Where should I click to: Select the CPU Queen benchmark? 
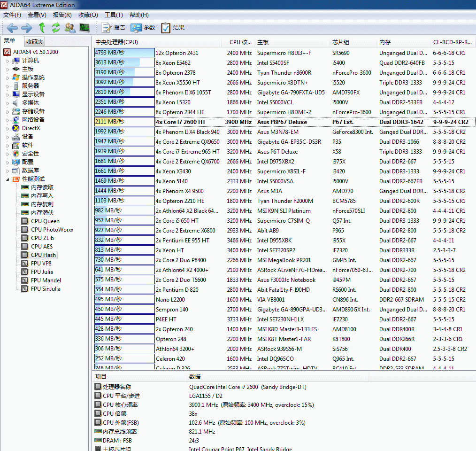click(x=45, y=221)
